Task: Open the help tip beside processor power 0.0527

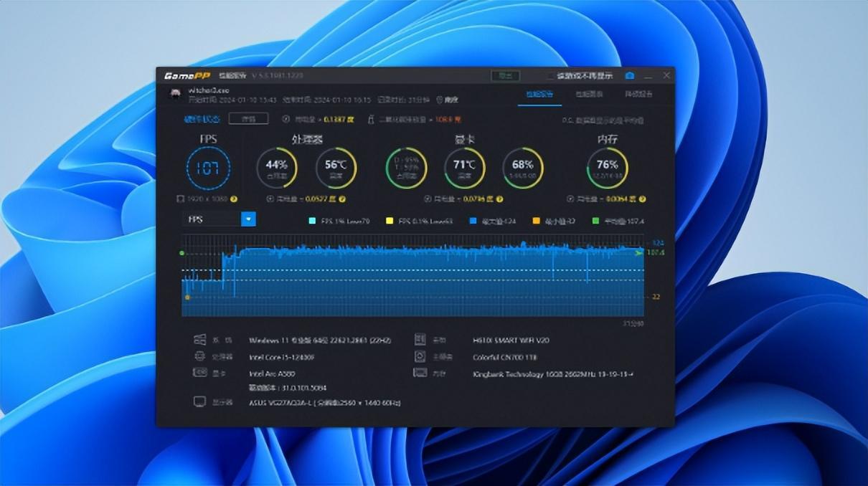Action: coord(342,199)
